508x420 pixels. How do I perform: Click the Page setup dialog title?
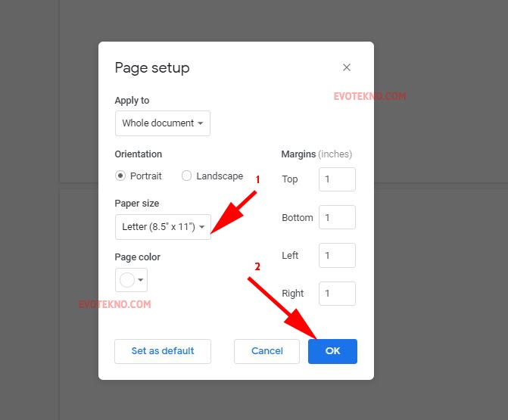coord(152,67)
